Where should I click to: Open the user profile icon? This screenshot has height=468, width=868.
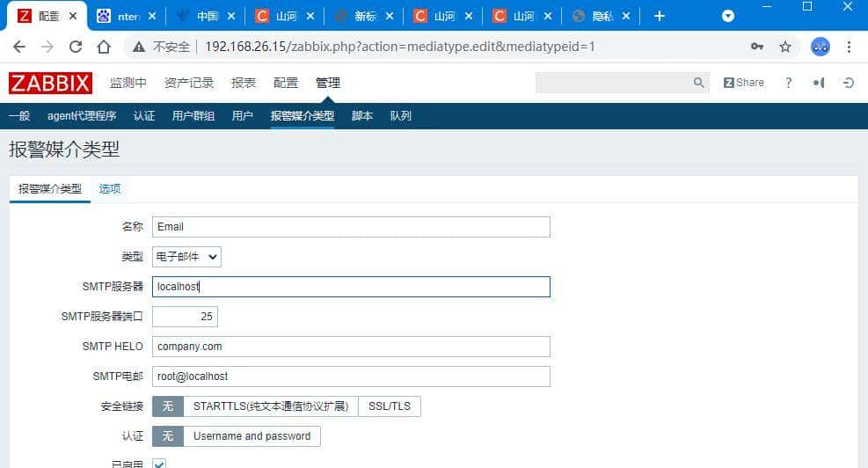[x=819, y=83]
